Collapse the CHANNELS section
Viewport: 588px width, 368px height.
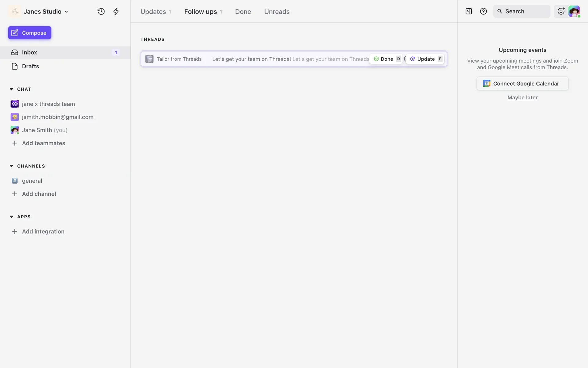click(11, 166)
